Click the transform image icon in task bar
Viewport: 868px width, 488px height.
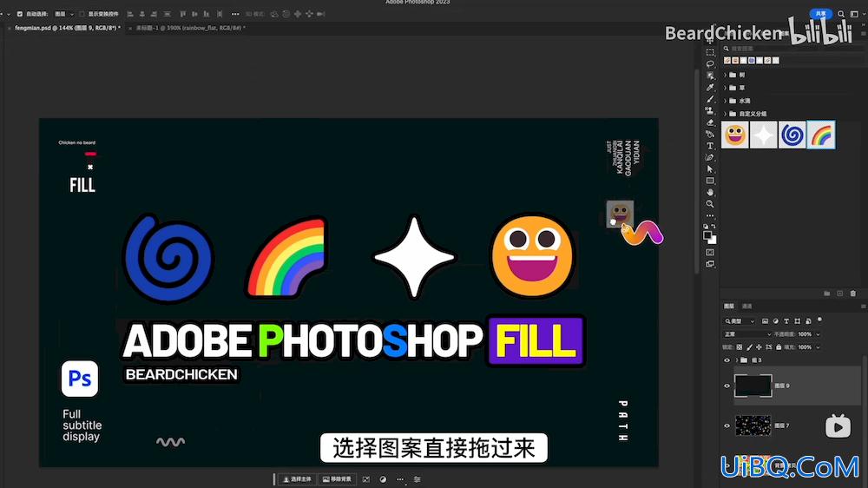pos(366,479)
